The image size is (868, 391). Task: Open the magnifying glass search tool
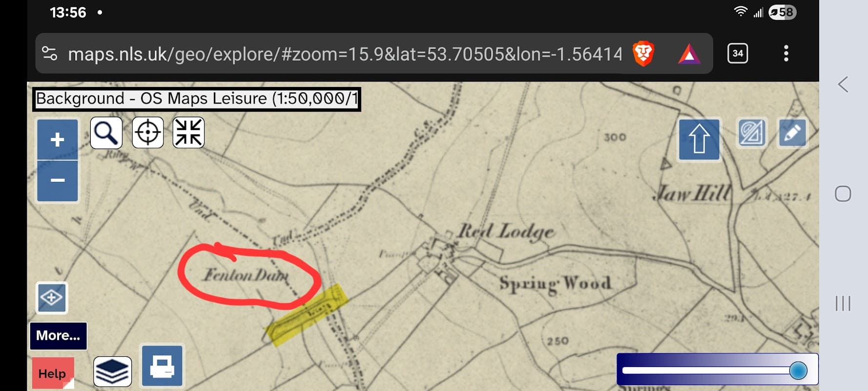click(106, 132)
